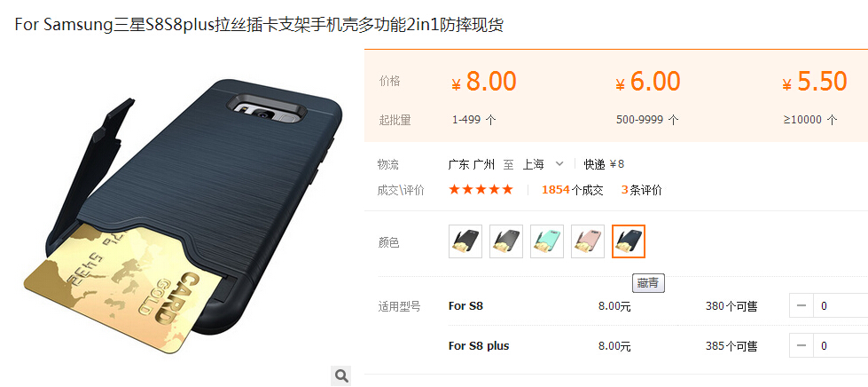
Task: Click the main phone case product image
Action: [x=183, y=217]
